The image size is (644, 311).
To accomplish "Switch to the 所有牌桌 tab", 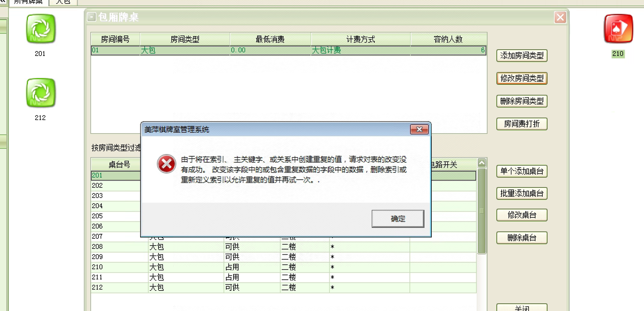I will pos(28,2).
